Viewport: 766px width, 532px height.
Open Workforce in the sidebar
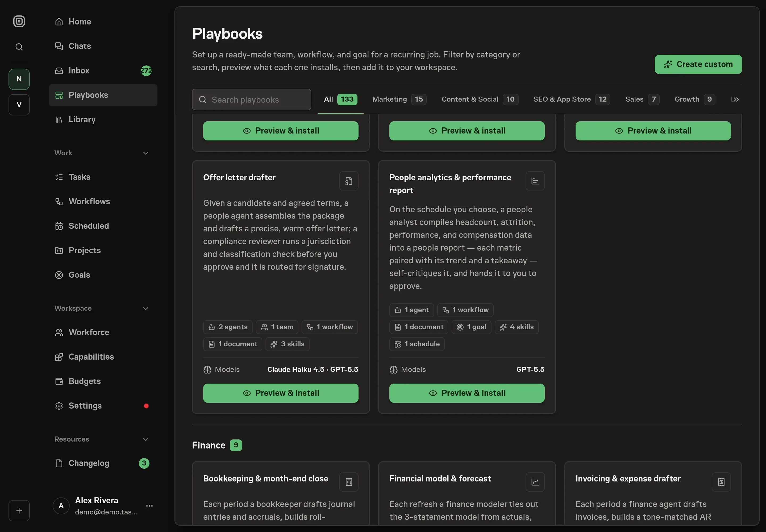point(103,332)
